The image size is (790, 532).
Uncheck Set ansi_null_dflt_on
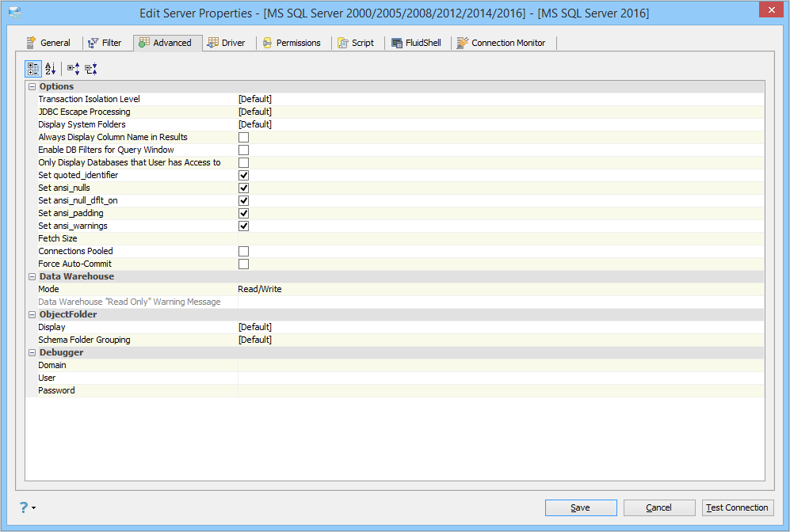(x=243, y=200)
